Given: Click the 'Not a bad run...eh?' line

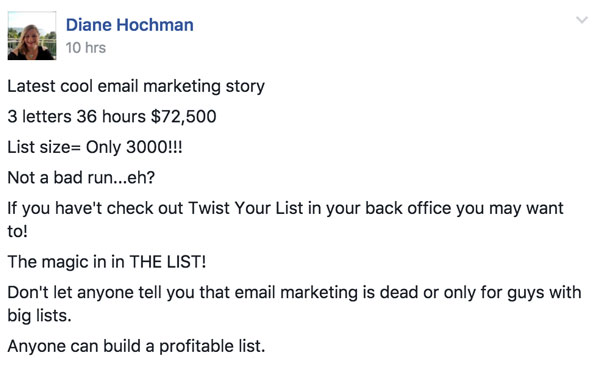Looking at the screenshot, I should click(81, 178).
